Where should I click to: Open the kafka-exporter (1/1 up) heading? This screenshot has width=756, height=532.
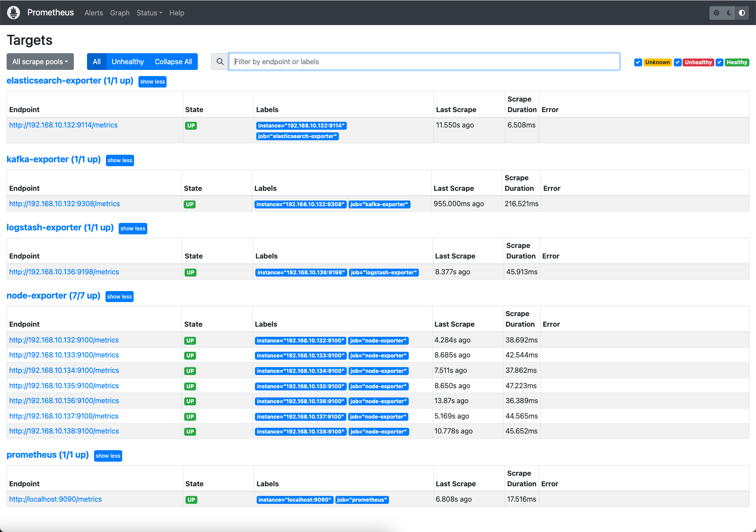click(54, 160)
